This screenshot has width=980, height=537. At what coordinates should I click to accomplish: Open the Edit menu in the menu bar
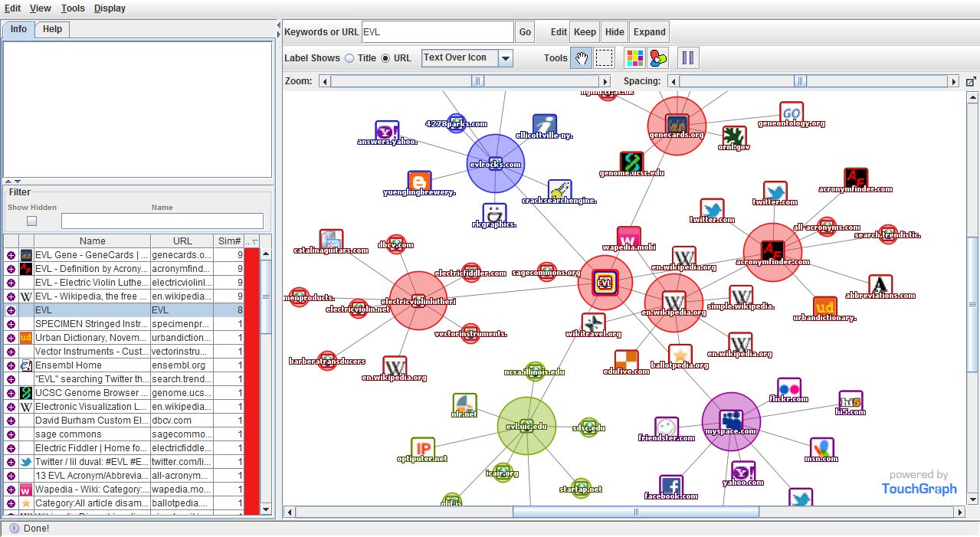[12, 8]
